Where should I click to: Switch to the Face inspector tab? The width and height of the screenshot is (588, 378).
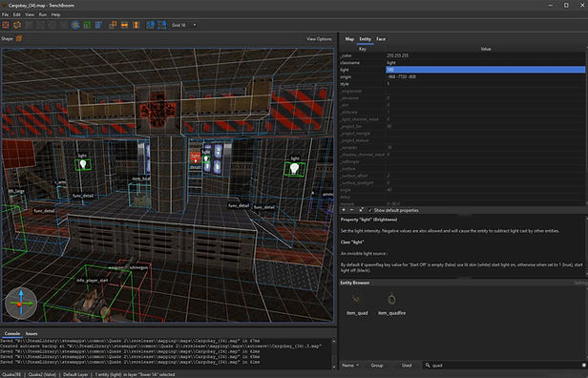tap(381, 39)
